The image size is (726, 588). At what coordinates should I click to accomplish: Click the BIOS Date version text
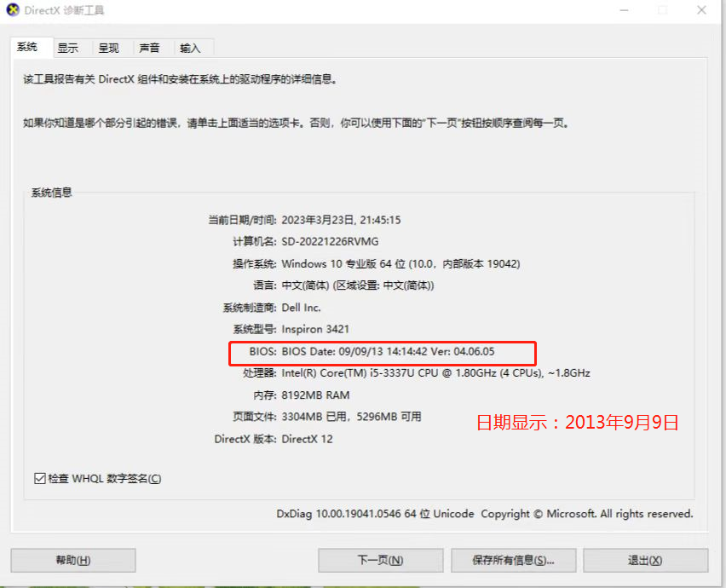pos(388,351)
